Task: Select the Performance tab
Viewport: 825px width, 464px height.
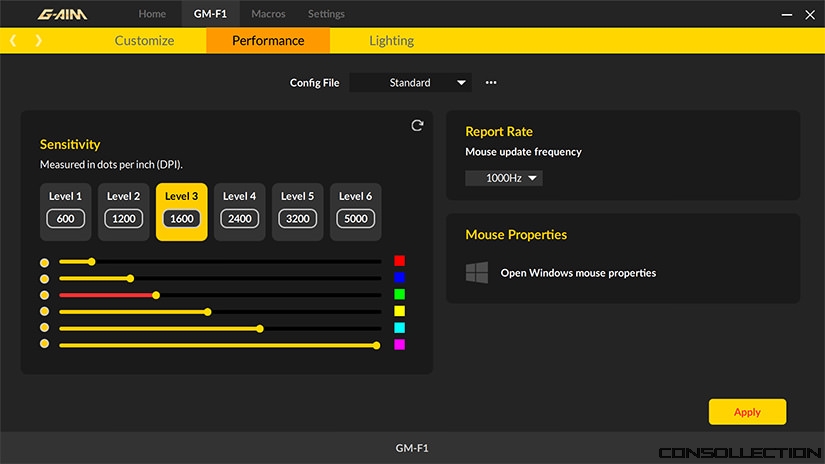Action: [268, 41]
